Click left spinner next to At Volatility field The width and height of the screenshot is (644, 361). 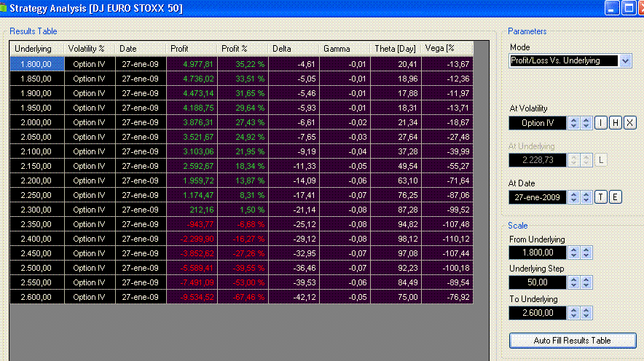pos(574,123)
